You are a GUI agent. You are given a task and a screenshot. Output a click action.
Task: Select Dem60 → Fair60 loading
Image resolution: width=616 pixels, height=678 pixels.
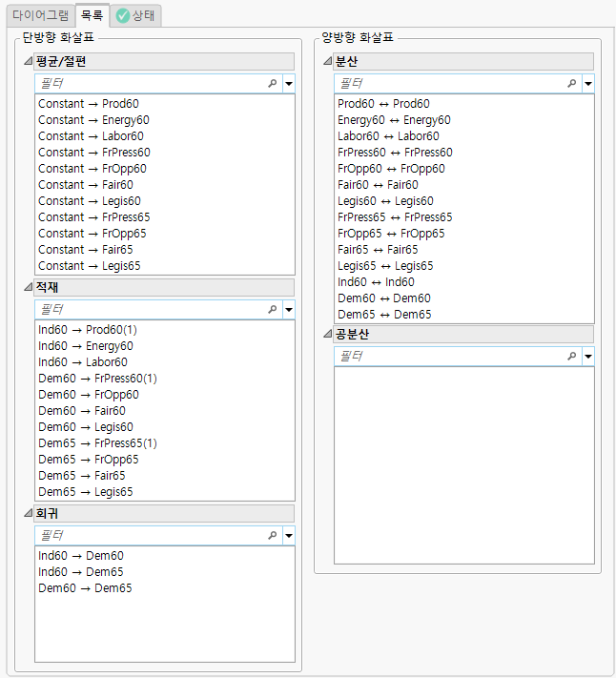[165, 411]
